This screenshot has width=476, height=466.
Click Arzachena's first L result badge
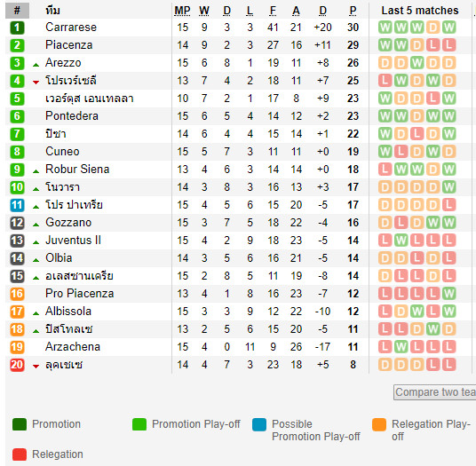tap(385, 347)
